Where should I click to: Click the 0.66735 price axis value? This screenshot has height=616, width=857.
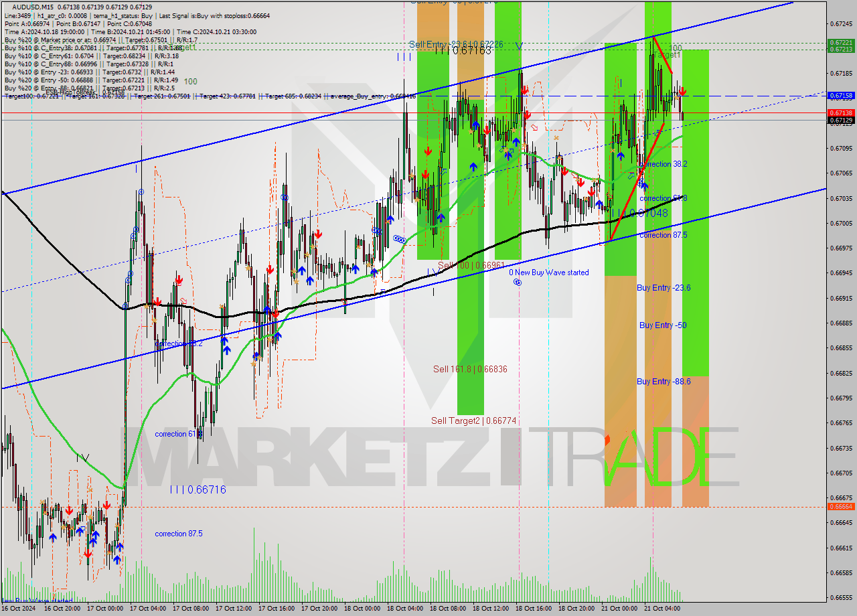click(x=840, y=448)
